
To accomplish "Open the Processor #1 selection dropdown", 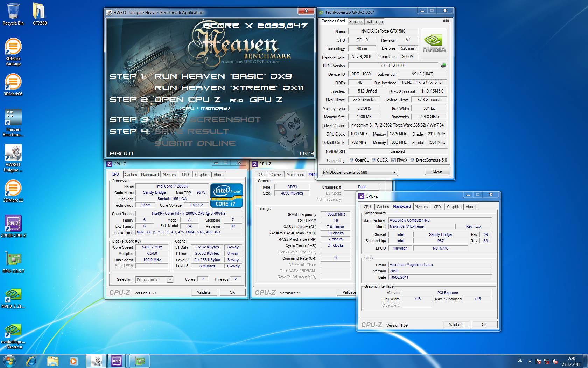I will tap(154, 279).
